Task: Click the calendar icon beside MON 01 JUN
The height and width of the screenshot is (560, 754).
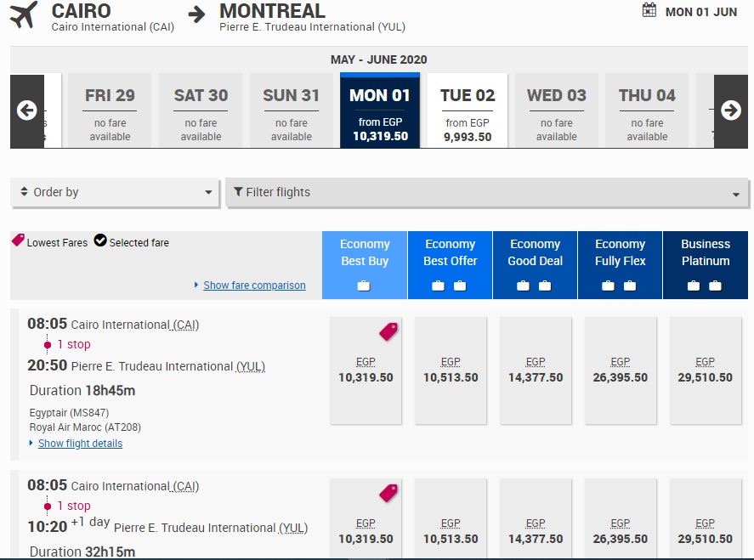Action: click(x=649, y=10)
